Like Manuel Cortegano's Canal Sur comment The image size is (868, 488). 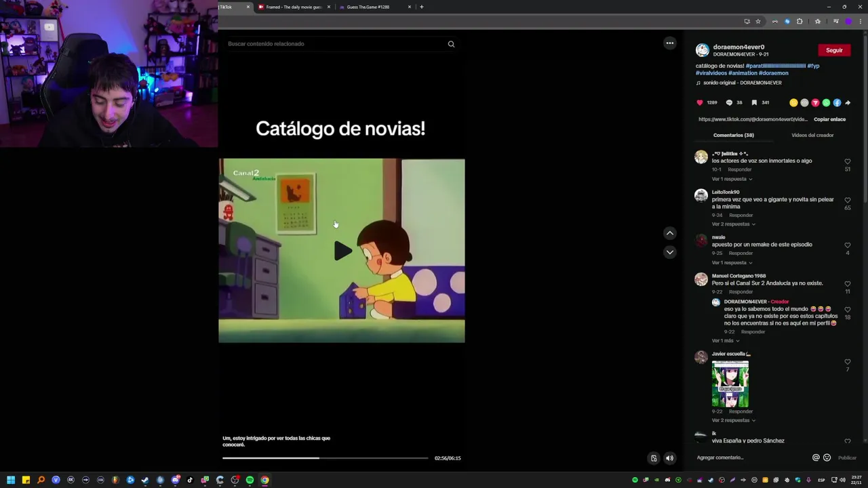click(x=848, y=284)
